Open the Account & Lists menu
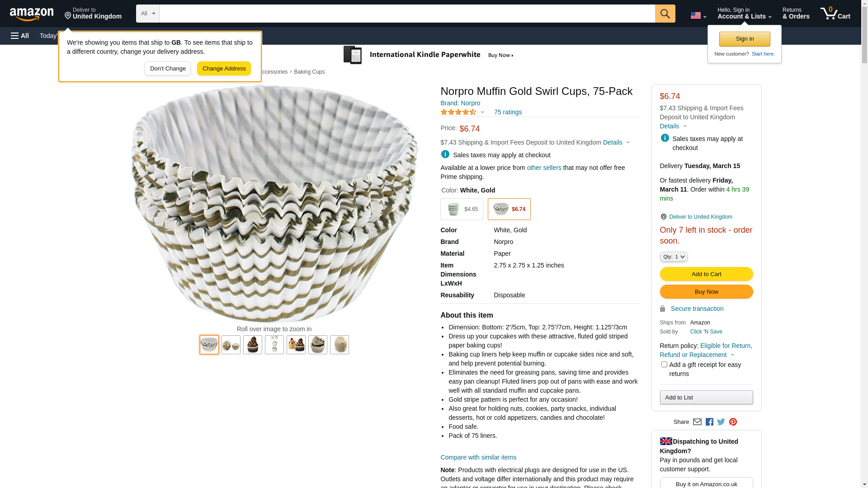This screenshot has width=868, height=488. 744,14
